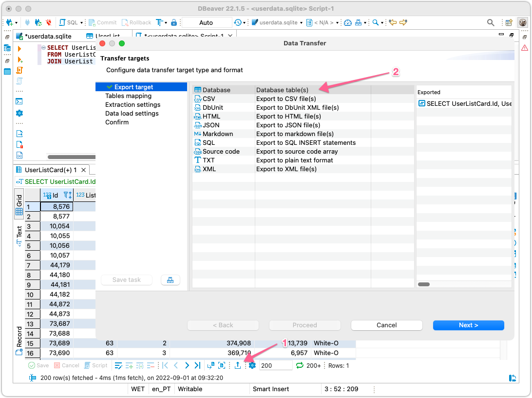The height and width of the screenshot is (398, 532).
Task: Select the exported SELECT UserListCard.Id query item
Action: [x=465, y=103]
